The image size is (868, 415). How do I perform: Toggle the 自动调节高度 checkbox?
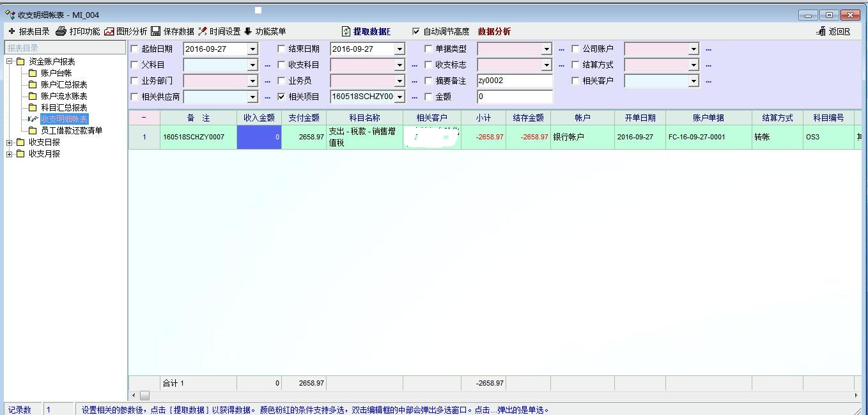[416, 31]
